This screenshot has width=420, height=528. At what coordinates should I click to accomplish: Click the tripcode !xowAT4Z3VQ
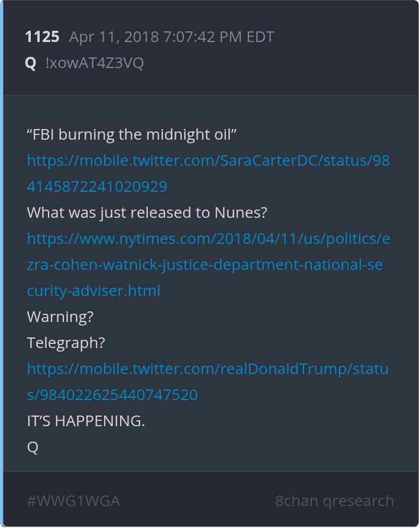pos(95,63)
